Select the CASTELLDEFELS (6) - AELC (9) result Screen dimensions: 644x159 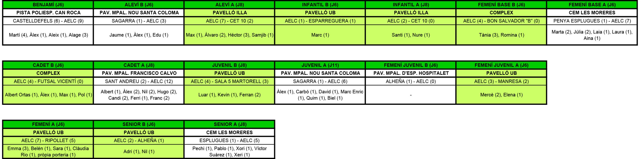(48, 21)
